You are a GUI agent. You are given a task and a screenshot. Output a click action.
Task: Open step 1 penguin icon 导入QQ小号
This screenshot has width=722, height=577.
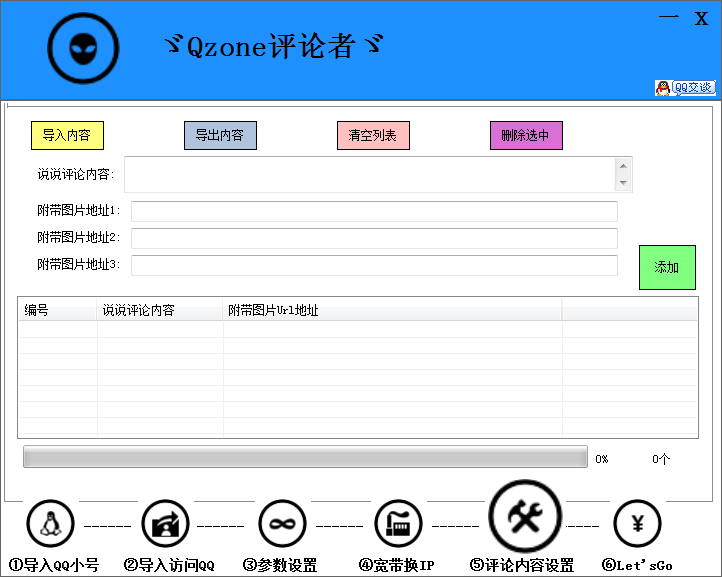pyautogui.click(x=50, y=524)
